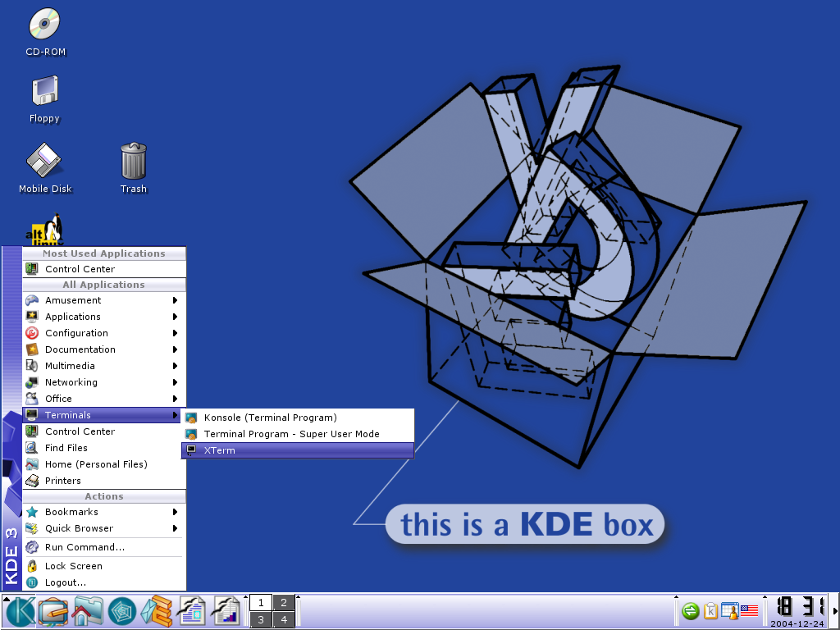Open the CD-ROM desktop icon
Screen dimensions: 840x630
point(44,25)
